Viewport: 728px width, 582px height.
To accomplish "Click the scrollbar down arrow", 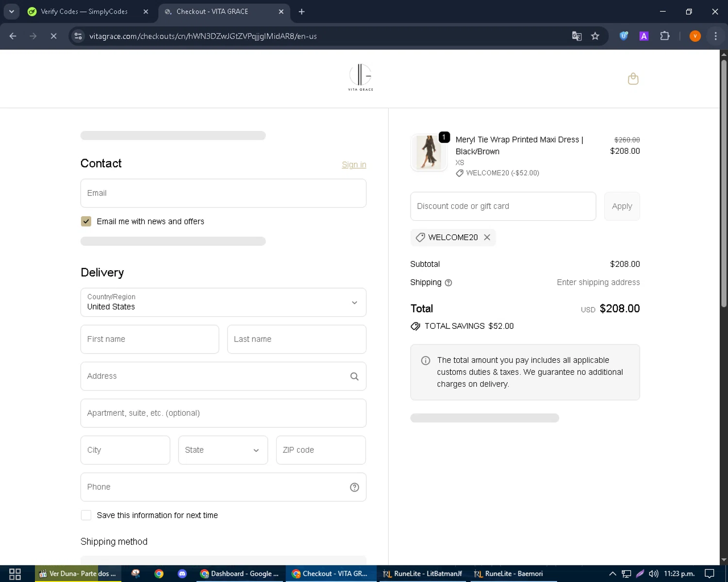I will (x=724, y=560).
